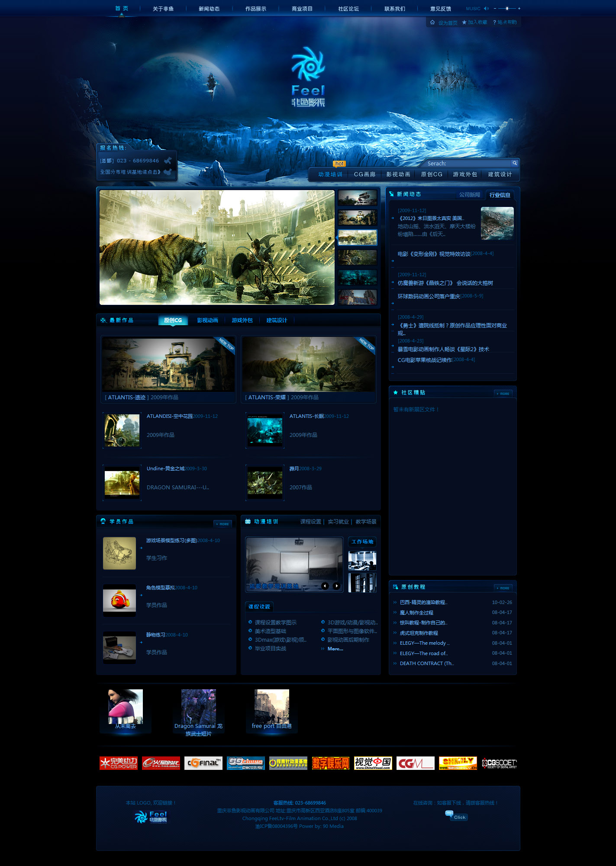This screenshot has width=616, height=866.
Task: Open 商业项目 menu item
Action: point(302,9)
